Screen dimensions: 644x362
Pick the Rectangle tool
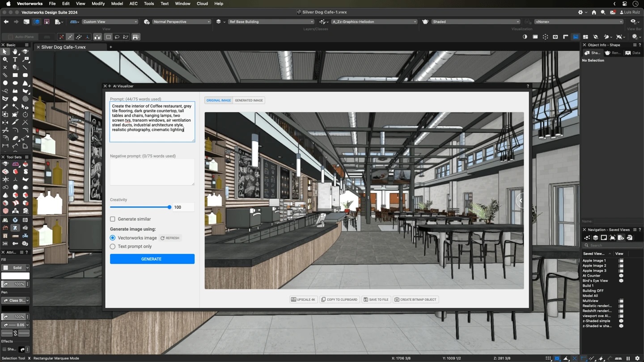[15, 75]
